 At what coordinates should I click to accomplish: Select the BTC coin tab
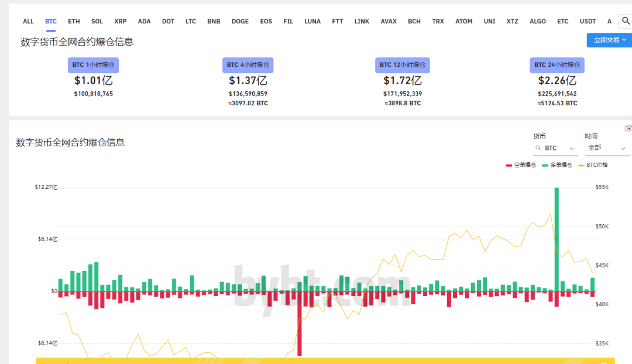[51, 22]
